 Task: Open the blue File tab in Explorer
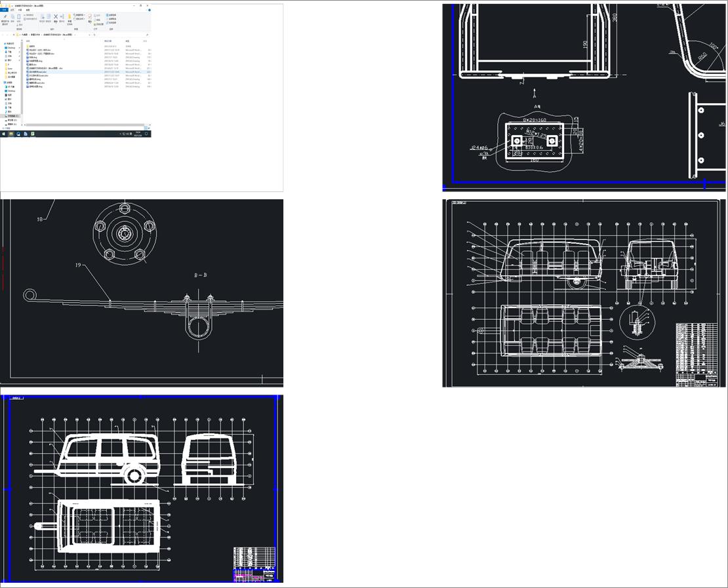click(4, 10)
